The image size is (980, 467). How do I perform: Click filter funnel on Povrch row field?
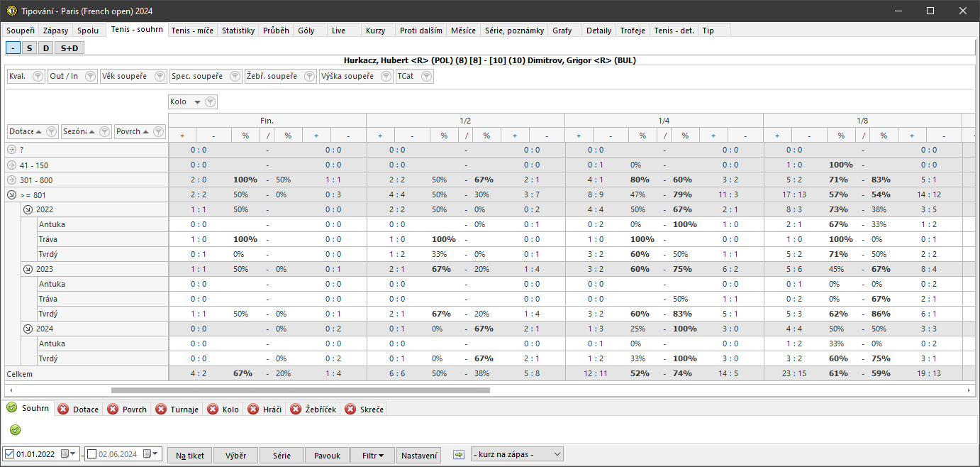[x=158, y=131]
